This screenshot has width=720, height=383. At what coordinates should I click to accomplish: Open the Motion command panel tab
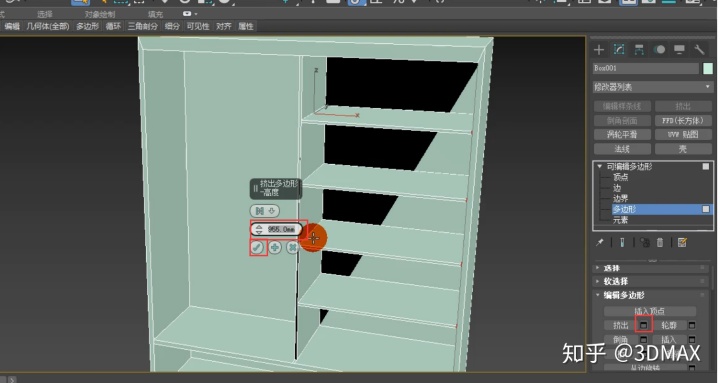tap(659, 50)
